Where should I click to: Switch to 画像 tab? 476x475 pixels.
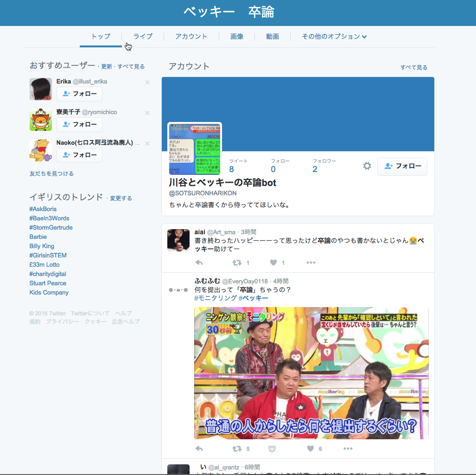(x=237, y=37)
